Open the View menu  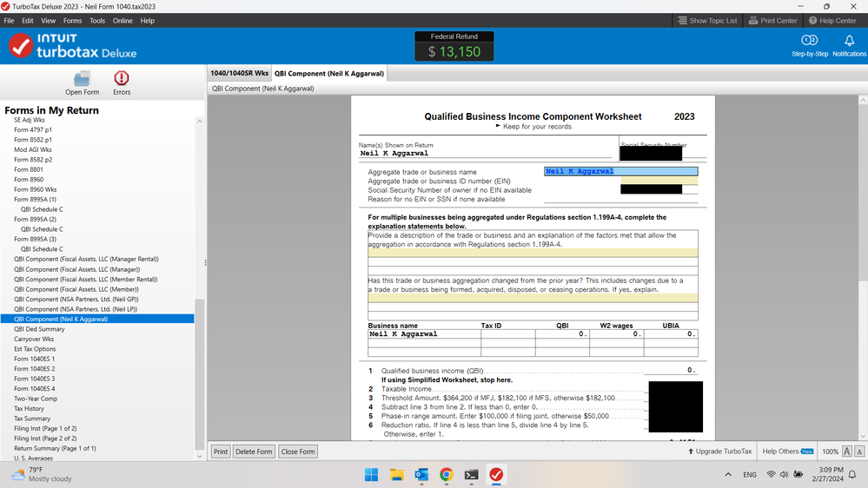[x=48, y=21]
